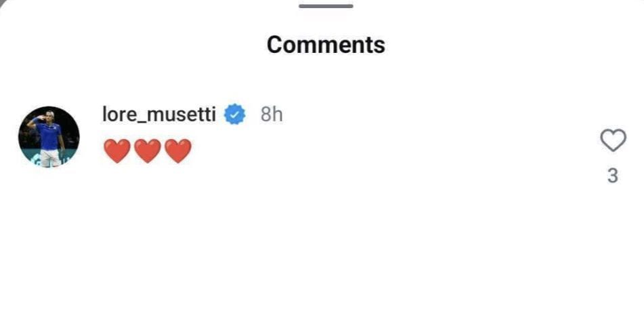Image resolution: width=644 pixels, height=320 pixels.
Task: Visit the commenter's profile via circular photo
Action: coord(49,137)
